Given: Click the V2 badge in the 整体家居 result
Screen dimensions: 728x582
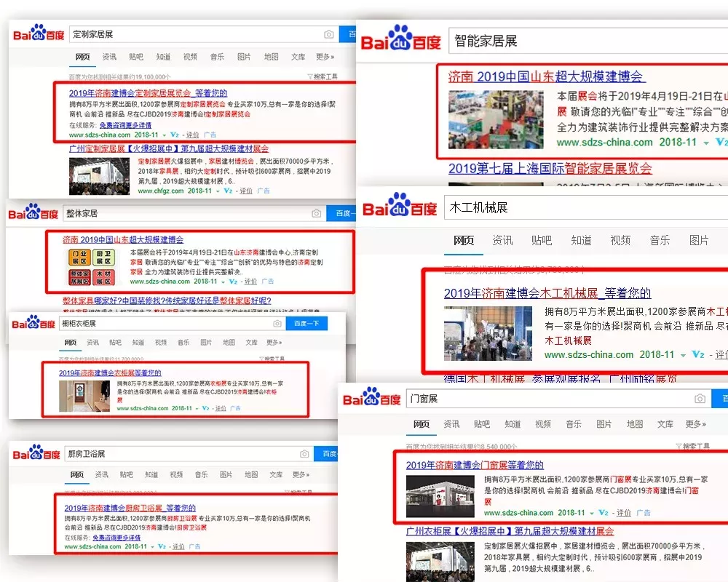Looking at the screenshot, I should [x=233, y=282].
